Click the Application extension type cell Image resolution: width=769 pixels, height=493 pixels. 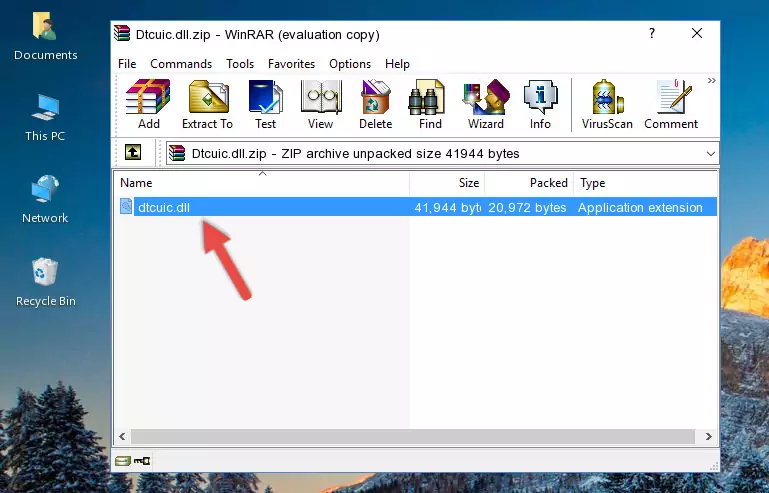click(640, 208)
